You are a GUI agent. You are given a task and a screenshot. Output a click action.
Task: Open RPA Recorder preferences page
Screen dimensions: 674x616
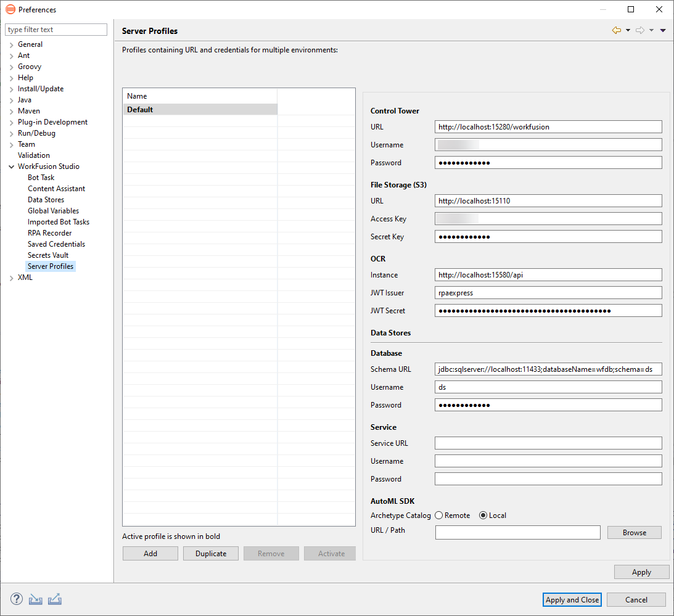point(50,233)
